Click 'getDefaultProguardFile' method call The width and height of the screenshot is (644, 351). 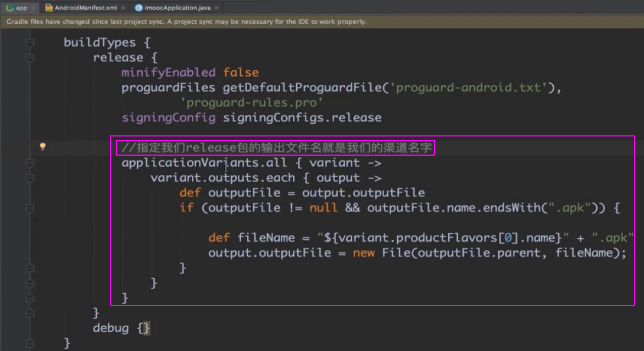point(302,87)
